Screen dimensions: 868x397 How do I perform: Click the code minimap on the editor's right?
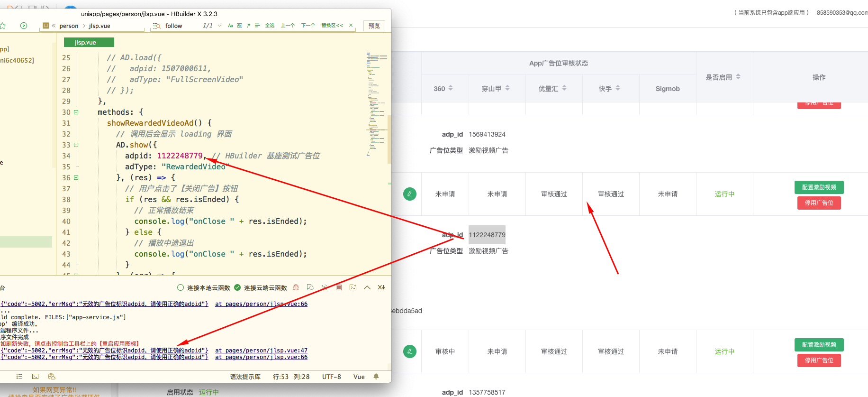coord(377,104)
